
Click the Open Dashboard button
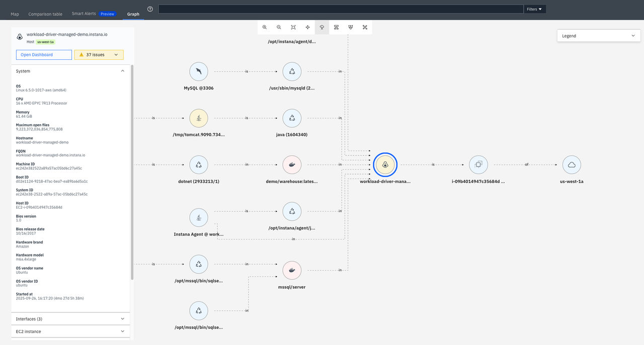point(44,55)
